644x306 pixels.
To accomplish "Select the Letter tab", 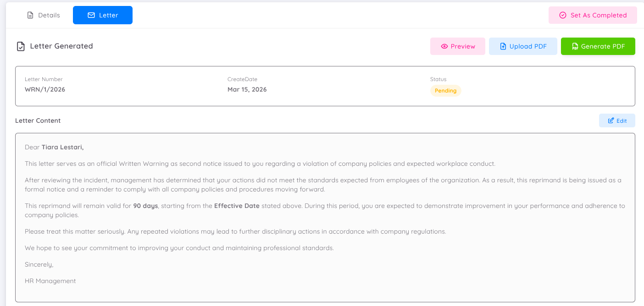I will point(103,15).
